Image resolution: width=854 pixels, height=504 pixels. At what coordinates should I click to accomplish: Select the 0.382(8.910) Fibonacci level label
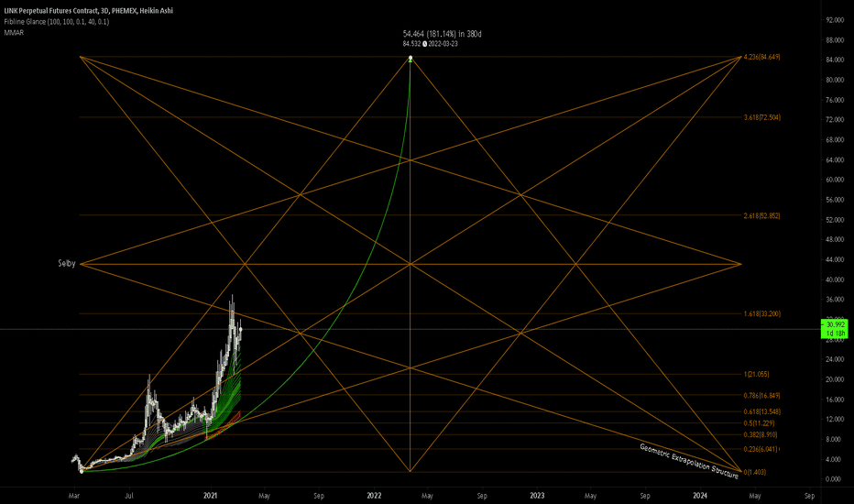[761, 434]
